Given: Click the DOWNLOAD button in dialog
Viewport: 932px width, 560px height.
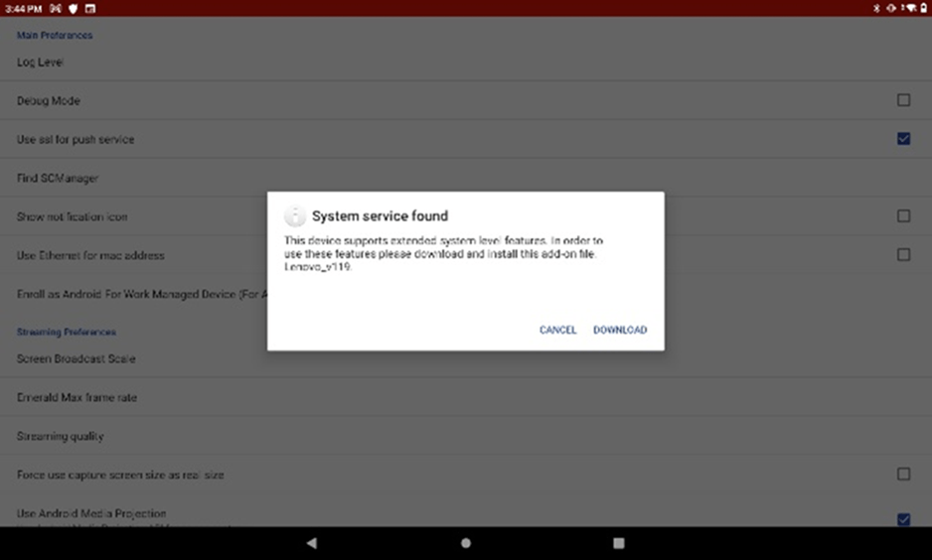Looking at the screenshot, I should coord(619,330).
